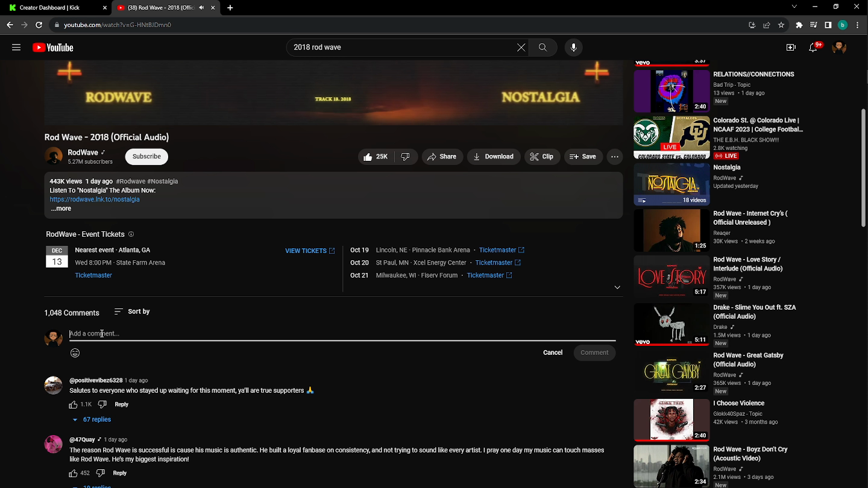Open the Drake Slime You Out thumbnail
868x488 pixels.
[671, 325]
